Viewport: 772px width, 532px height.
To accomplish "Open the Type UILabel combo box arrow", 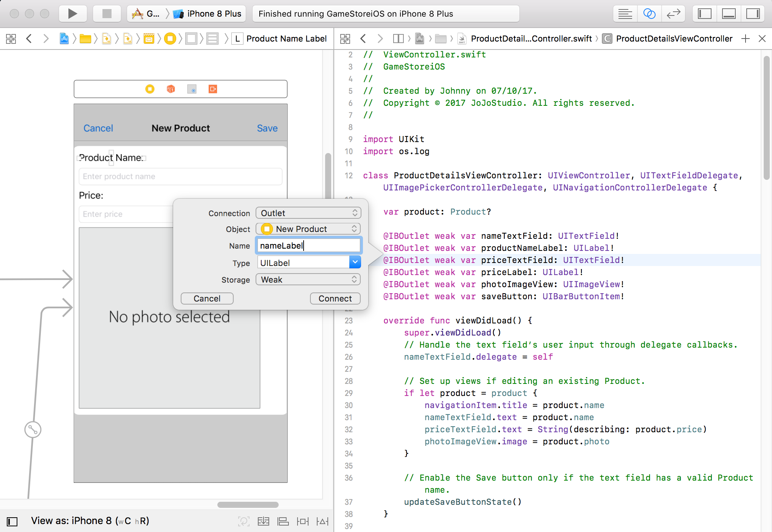I will 355,262.
